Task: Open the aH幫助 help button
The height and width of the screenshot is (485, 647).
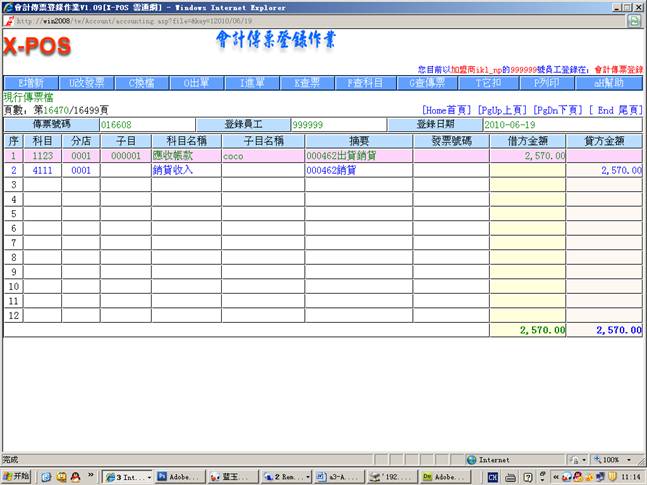Action: pos(608,83)
